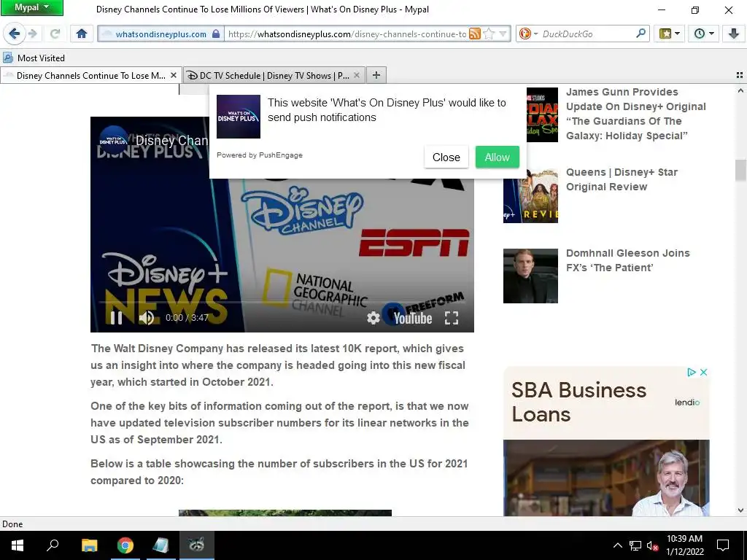Show hidden system tray icons
The height and width of the screenshot is (560, 747).
coord(617,545)
